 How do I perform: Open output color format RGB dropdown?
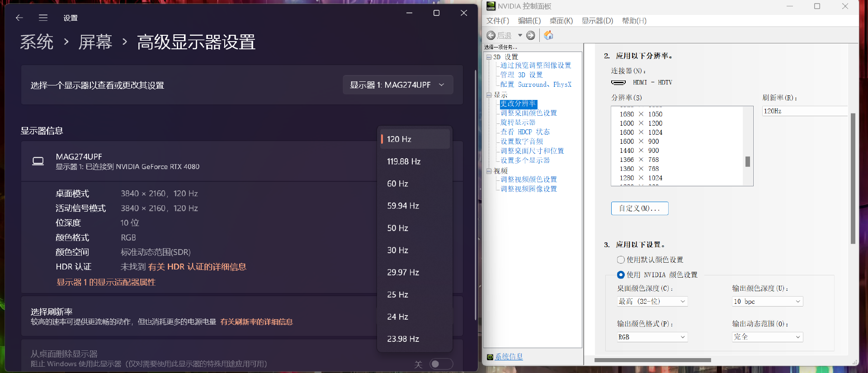[652, 337]
